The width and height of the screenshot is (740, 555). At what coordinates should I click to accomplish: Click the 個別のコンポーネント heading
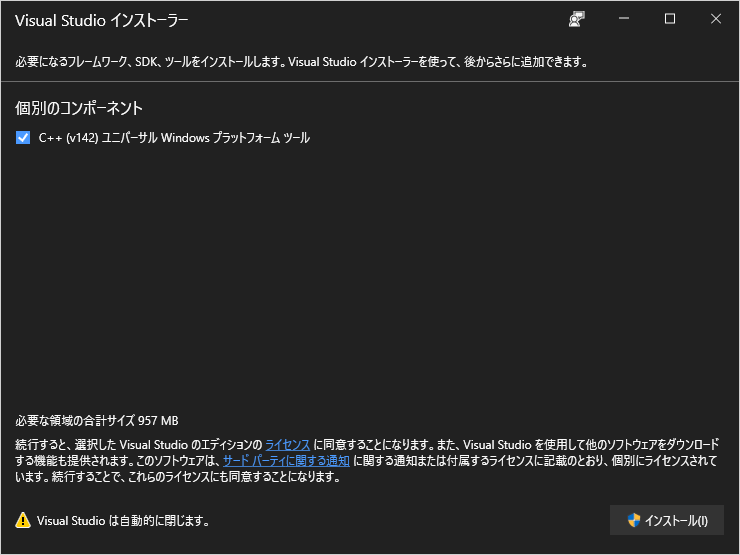79,107
